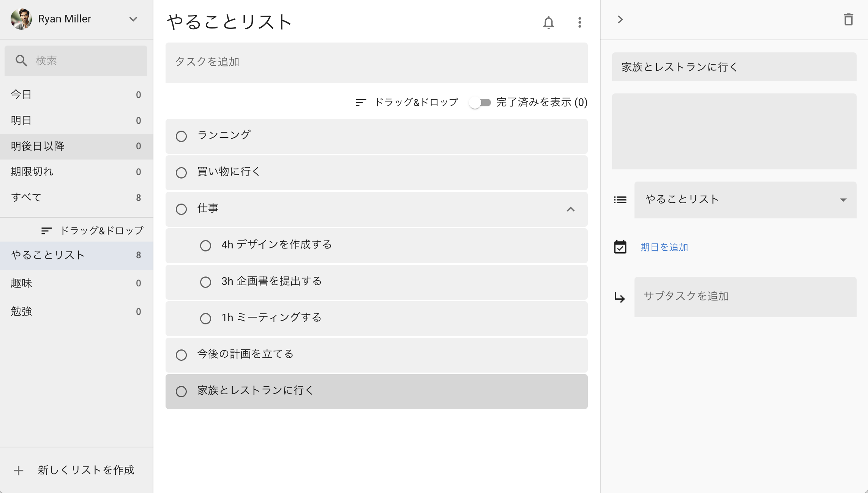Viewport: 868px width, 493px height.
Task: Open the Ryan Miller account dropdown
Action: tap(133, 19)
